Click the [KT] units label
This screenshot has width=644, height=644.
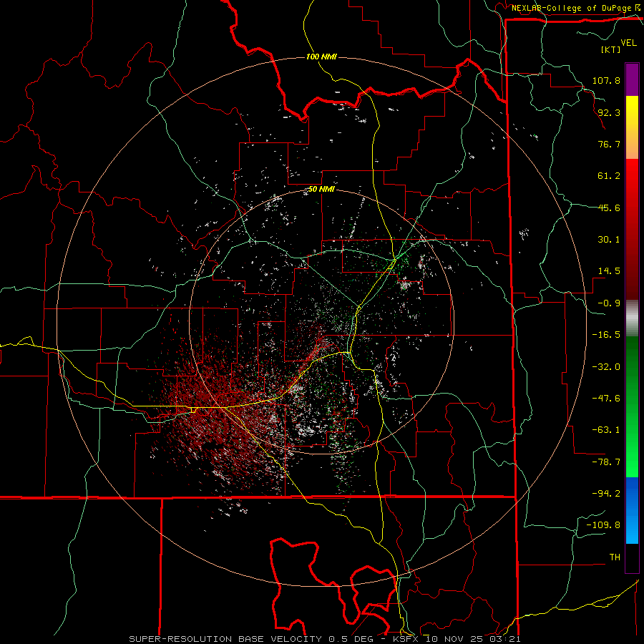[611, 49]
